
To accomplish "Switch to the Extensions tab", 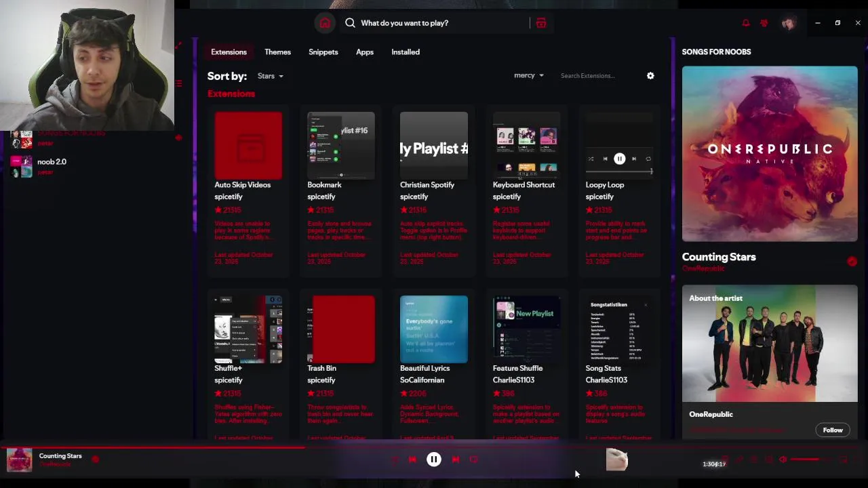I will tap(229, 52).
